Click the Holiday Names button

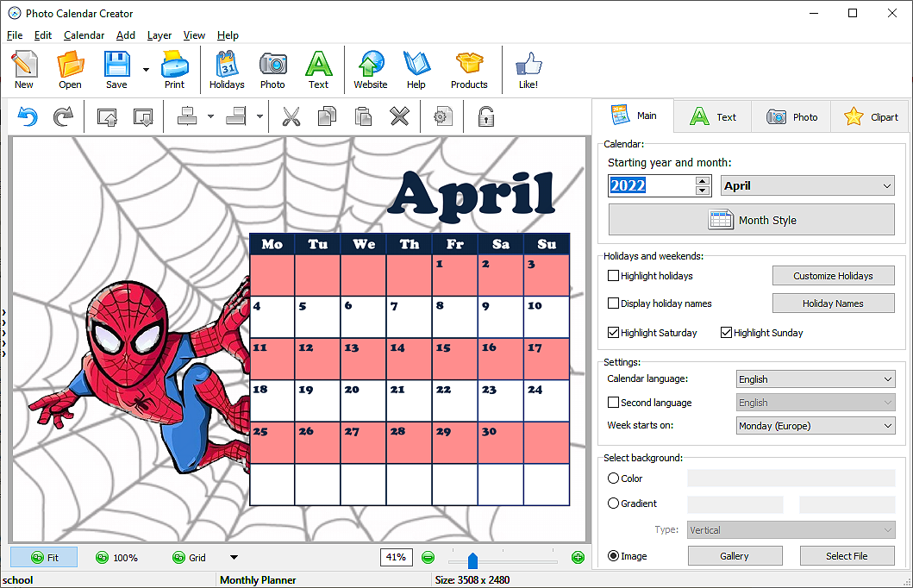[x=833, y=303]
